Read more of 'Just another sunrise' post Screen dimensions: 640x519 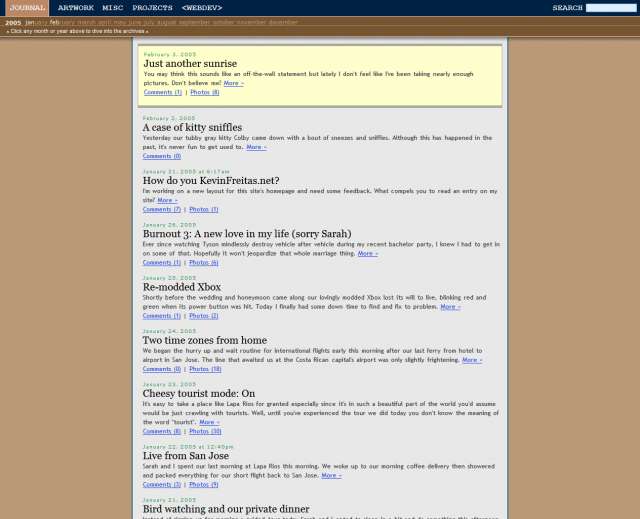(x=233, y=83)
